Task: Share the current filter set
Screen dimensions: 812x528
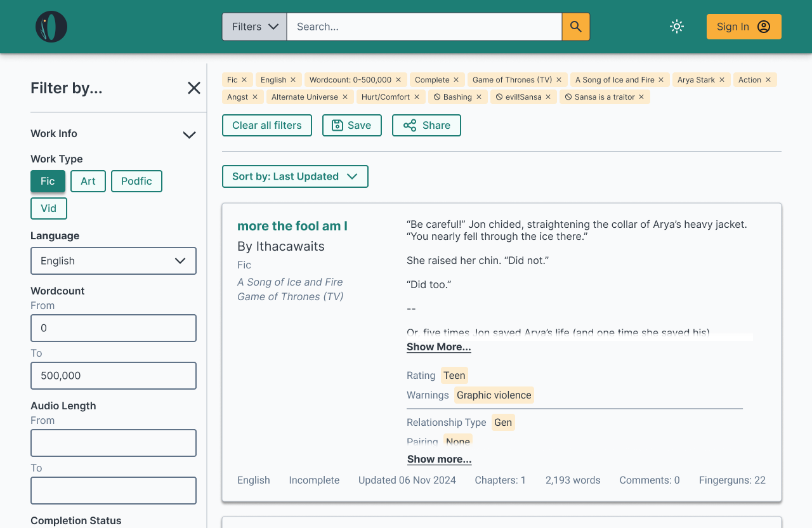Action: (426, 126)
